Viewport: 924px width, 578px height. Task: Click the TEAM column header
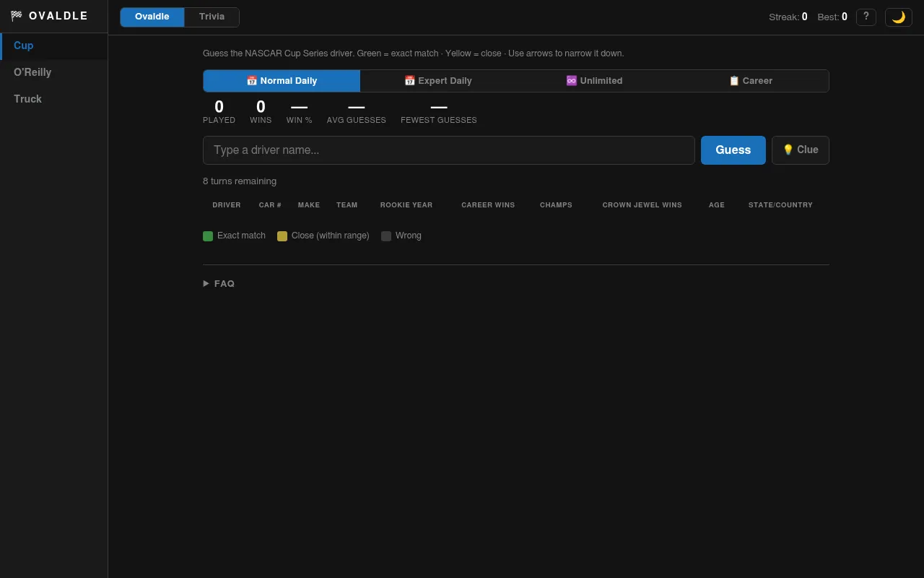click(347, 205)
